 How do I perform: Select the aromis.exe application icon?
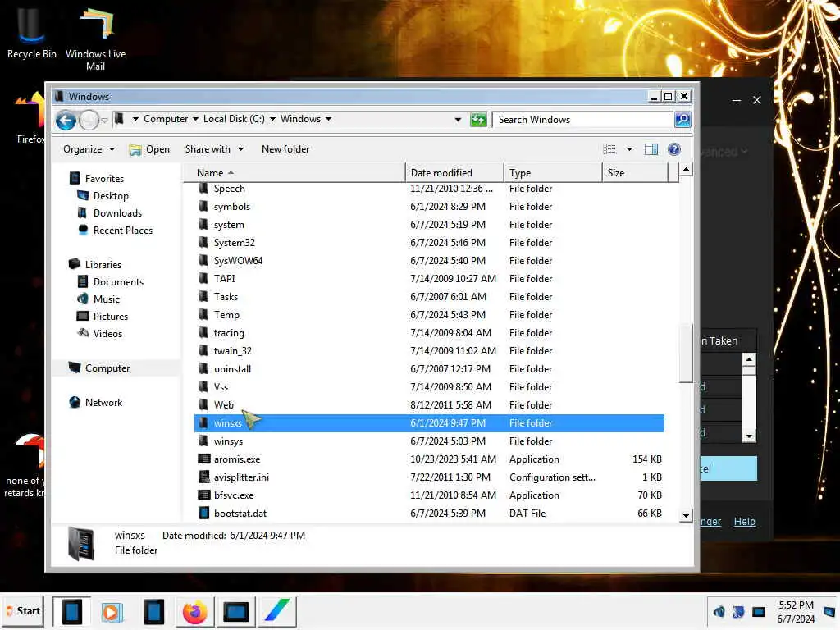click(x=203, y=459)
